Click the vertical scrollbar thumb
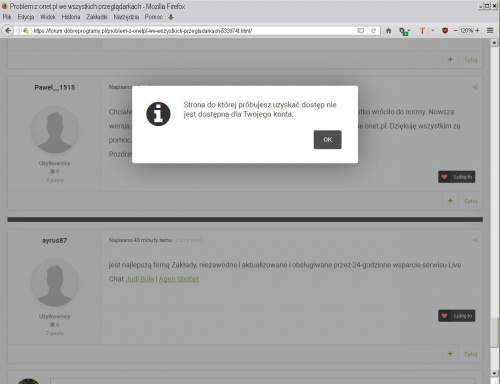Viewport: 500px width, 384px height. point(494,333)
